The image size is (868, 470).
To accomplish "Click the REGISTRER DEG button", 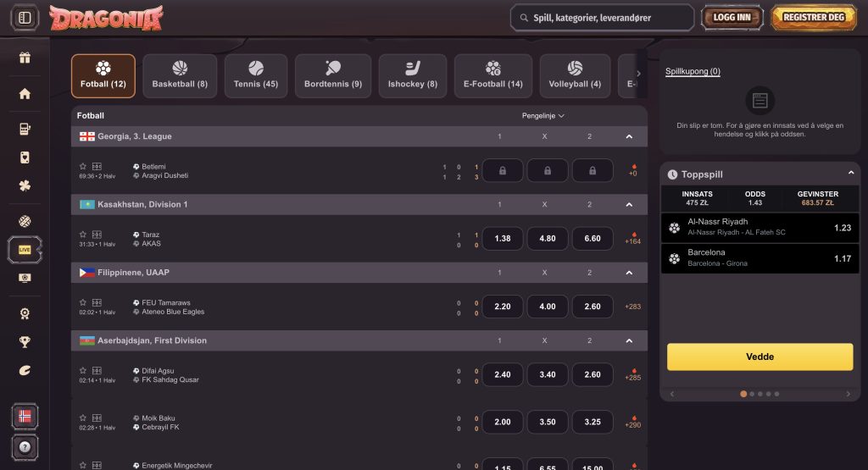I will pyautogui.click(x=814, y=17).
